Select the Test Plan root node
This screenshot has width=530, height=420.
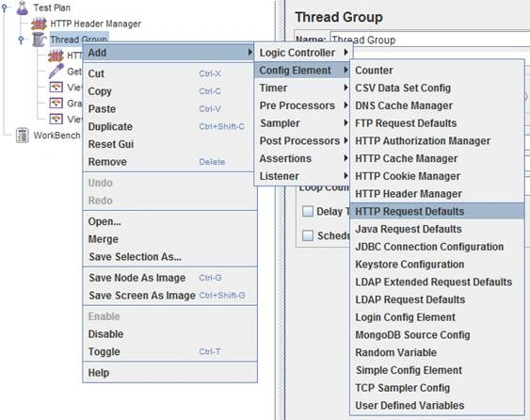(52, 8)
